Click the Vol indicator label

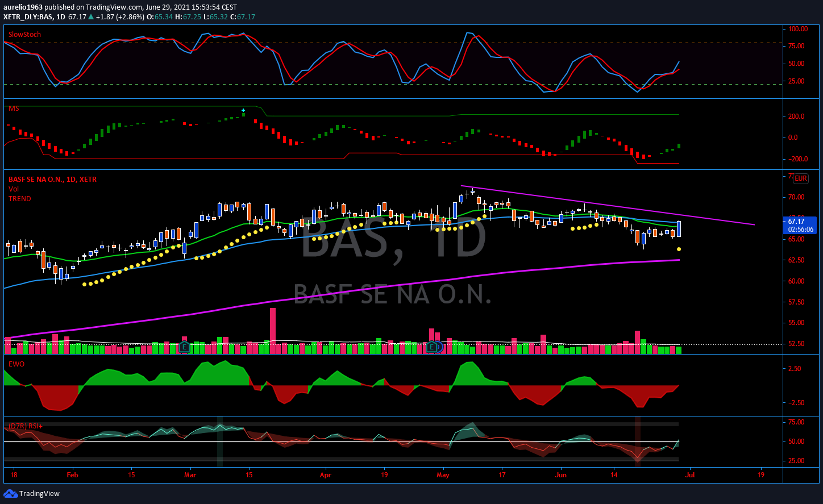pos(13,189)
